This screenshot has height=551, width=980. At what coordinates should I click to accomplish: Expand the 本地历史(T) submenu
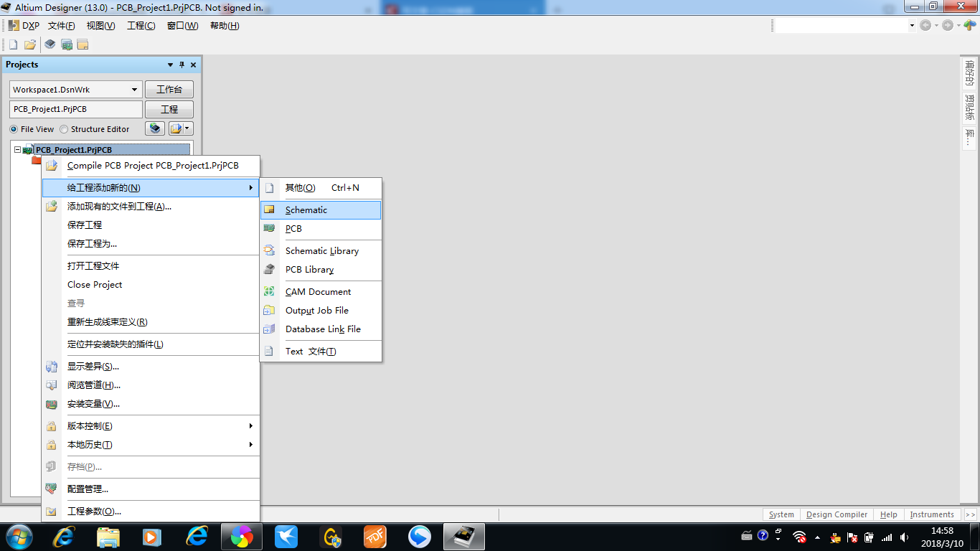pos(151,445)
